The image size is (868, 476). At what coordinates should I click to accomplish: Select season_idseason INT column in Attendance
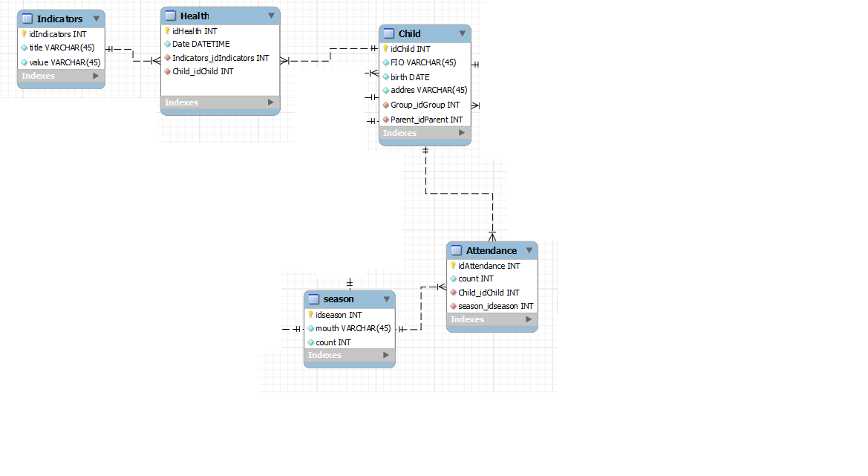pos(495,306)
